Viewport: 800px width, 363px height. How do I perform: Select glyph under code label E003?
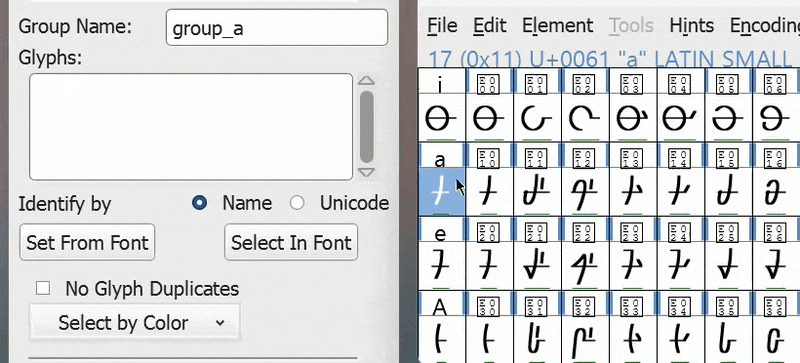click(x=633, y=118)
